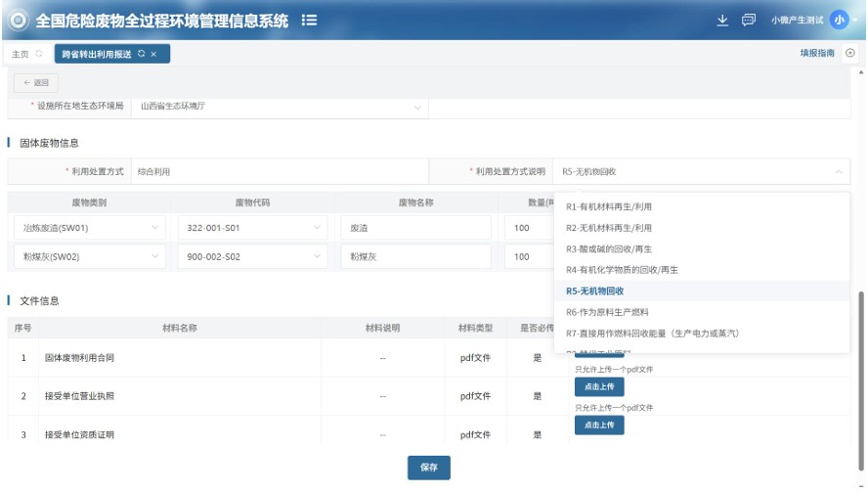
Task: Click the 文件信息 section heading
Action: 39,300
